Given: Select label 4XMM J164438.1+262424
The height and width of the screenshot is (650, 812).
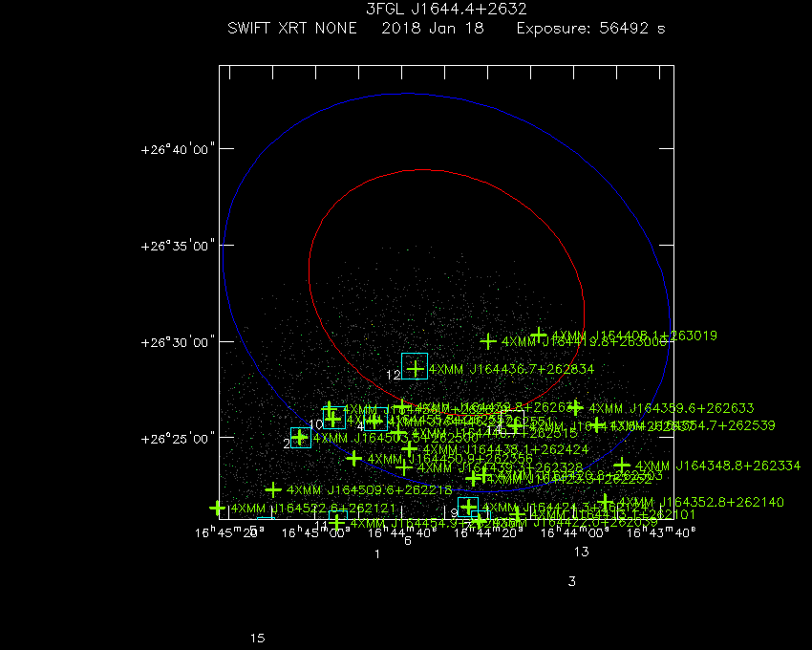Looking at the screenshot, I should coord(505,449).
